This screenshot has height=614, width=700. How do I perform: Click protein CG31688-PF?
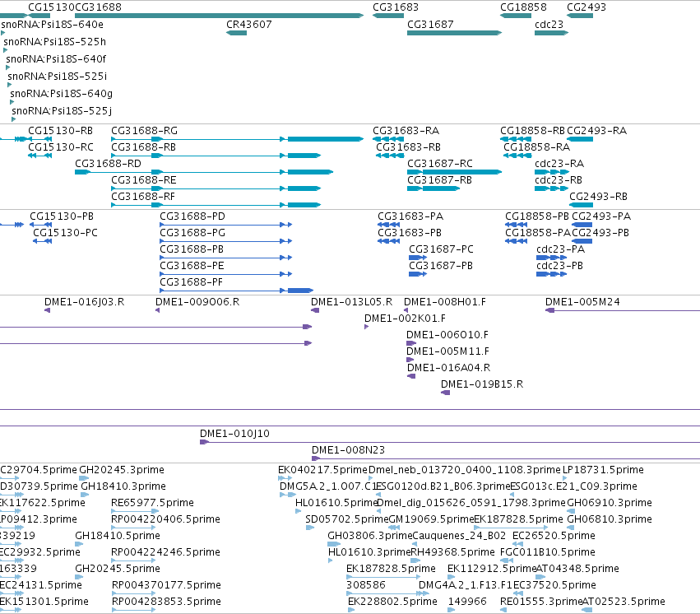[237, 291]
